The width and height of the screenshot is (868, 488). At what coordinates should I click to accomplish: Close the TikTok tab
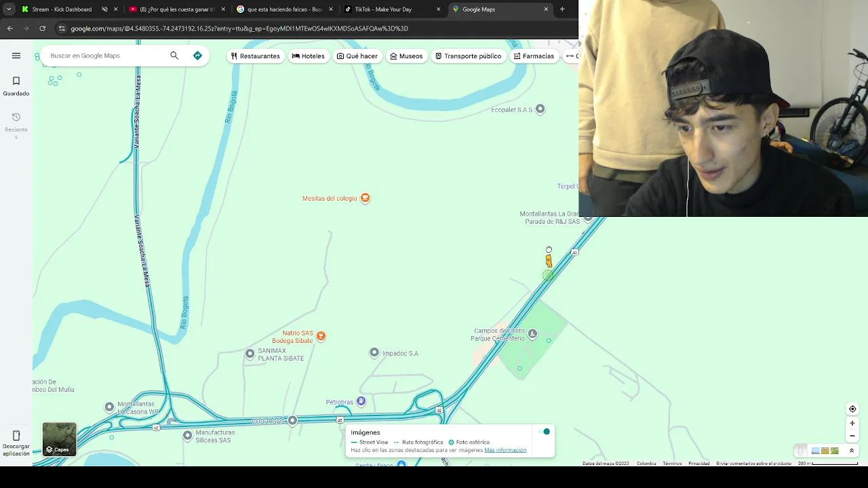pyautogui.click(x=438, y=9)
